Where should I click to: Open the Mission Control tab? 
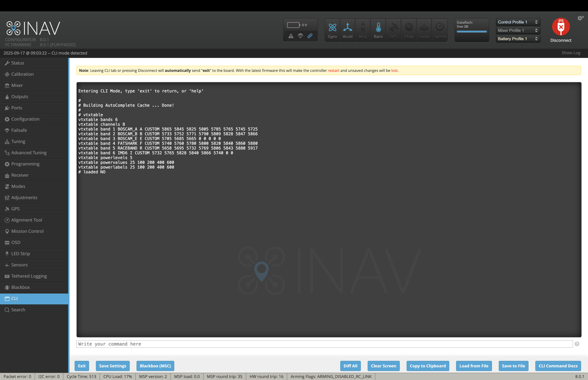(x=34, y=231)
